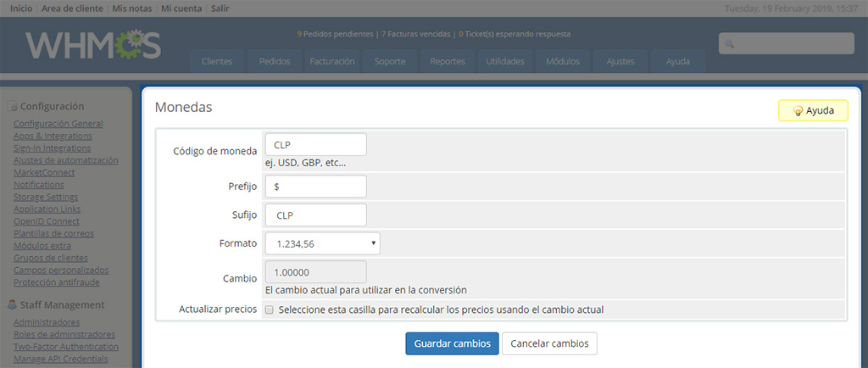This screenshot has width=868, height=368.
Task: Open the Ayuda help button
Action: click(x=813, y=111)
